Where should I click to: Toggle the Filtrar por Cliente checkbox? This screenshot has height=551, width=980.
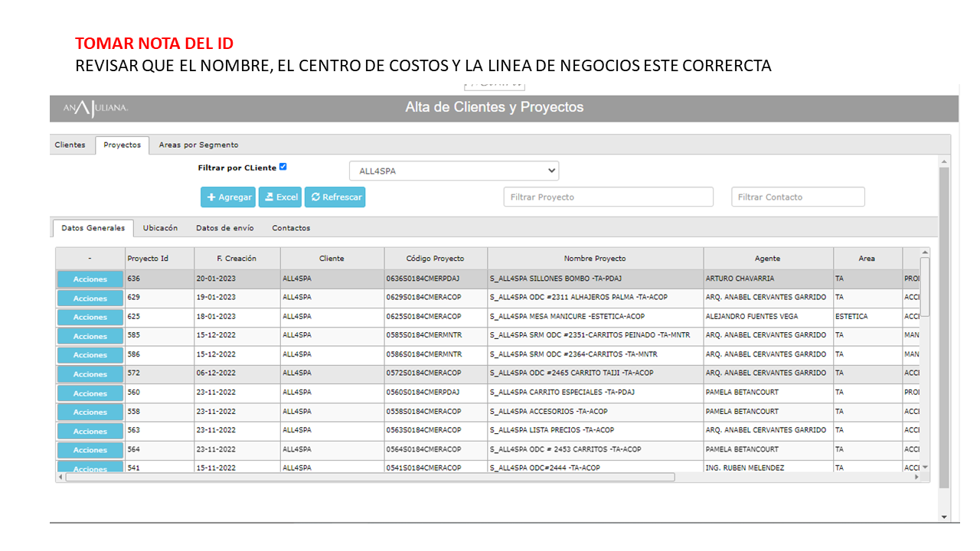tap(283, 167)
